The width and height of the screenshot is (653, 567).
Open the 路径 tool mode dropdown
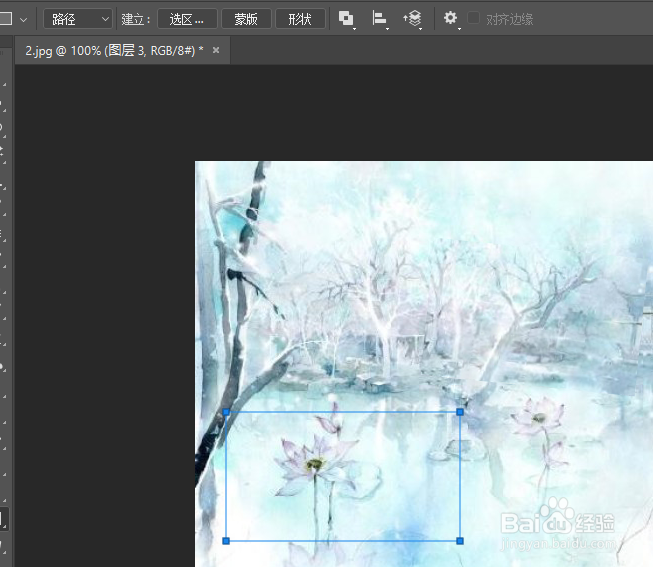[78, 19]
